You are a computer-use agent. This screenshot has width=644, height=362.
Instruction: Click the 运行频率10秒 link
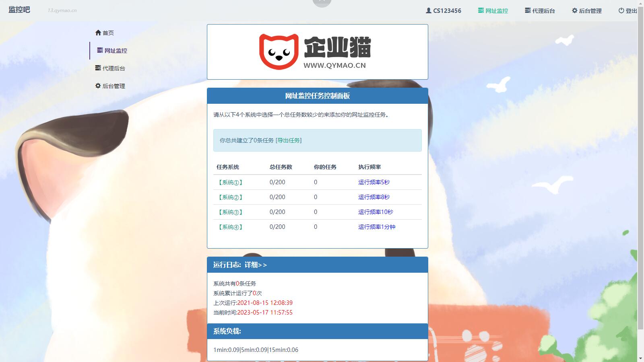[376, 212]
